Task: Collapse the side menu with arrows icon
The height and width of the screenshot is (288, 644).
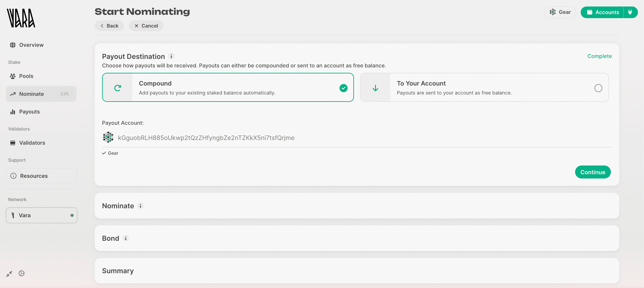Action: 9,274
